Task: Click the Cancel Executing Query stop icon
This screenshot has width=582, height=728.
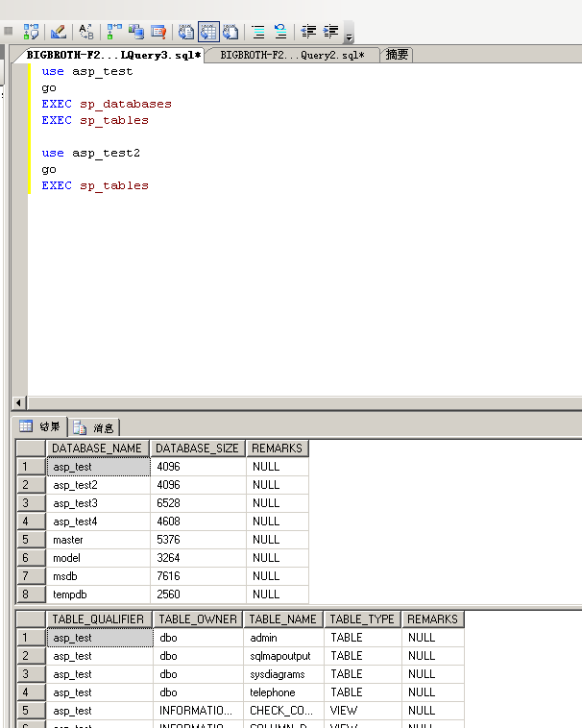Action: 9,31
